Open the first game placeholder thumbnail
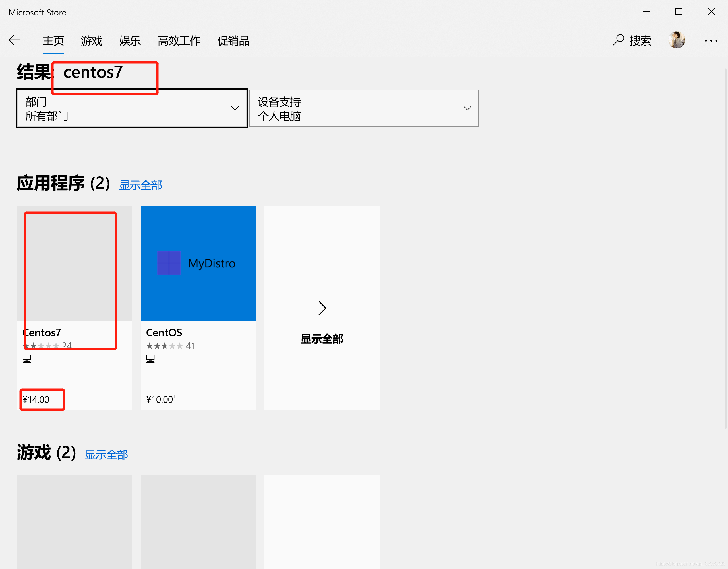The height and width of the screenshot is (569, 728). [74, 522]
